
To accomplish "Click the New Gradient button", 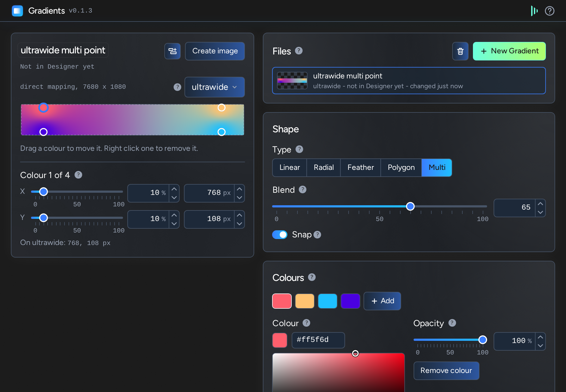I will [509, 51].
